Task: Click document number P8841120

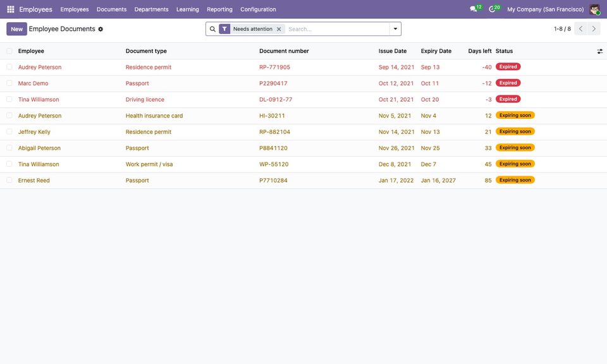Action: [273, 148]
